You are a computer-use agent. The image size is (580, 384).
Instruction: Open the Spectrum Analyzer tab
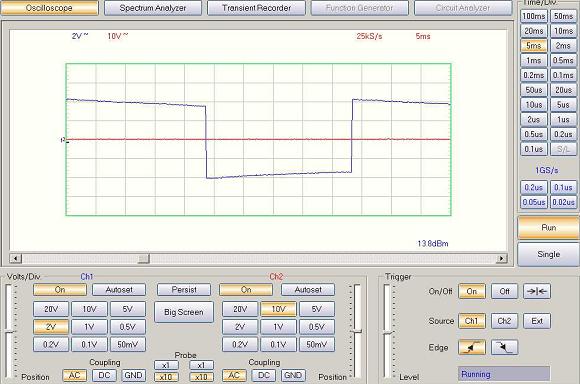point(153,8)
